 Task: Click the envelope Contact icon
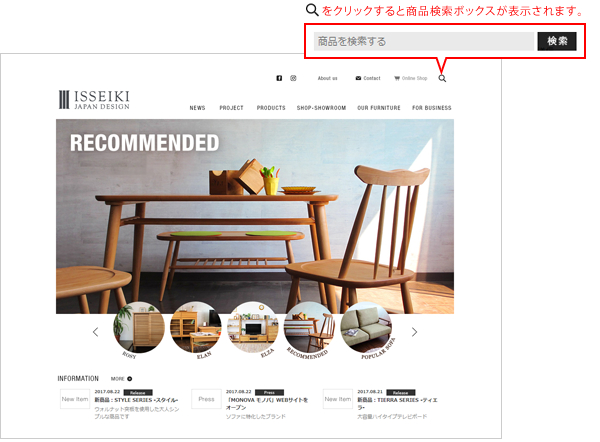(x=358, y=78)
